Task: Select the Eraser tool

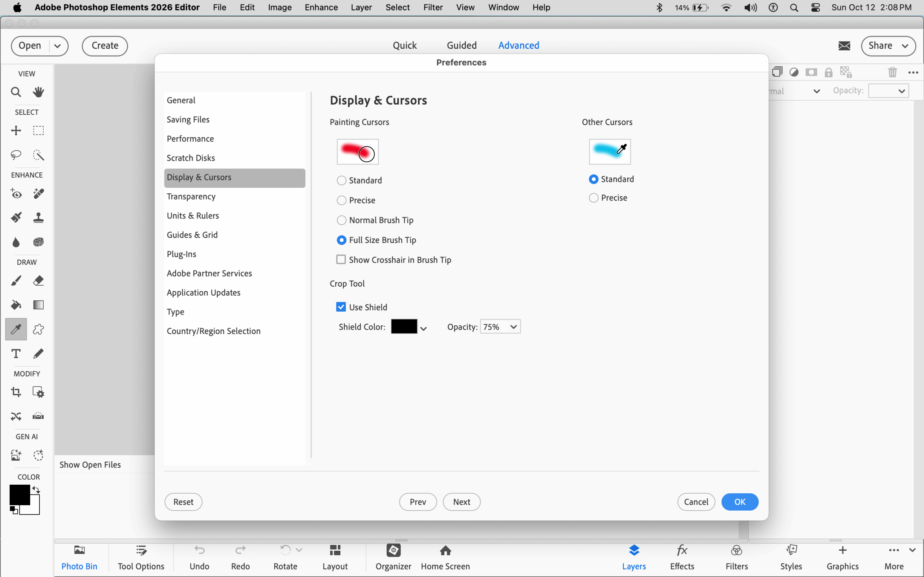Action: tap(39, 281)
